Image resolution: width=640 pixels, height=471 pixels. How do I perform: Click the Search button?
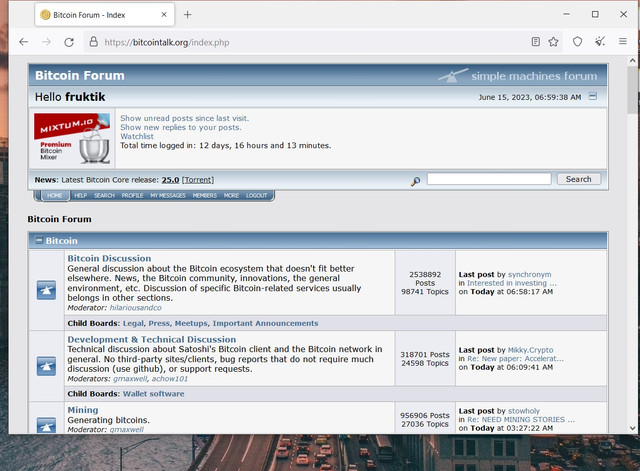pyautogui.click(x=579, y=179)
